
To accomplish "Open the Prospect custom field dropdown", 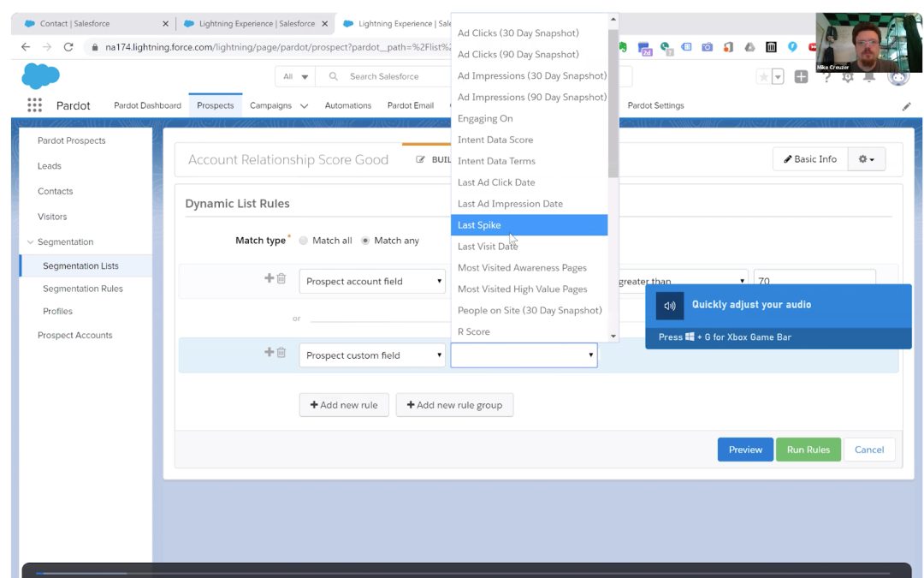I will 372,355.
